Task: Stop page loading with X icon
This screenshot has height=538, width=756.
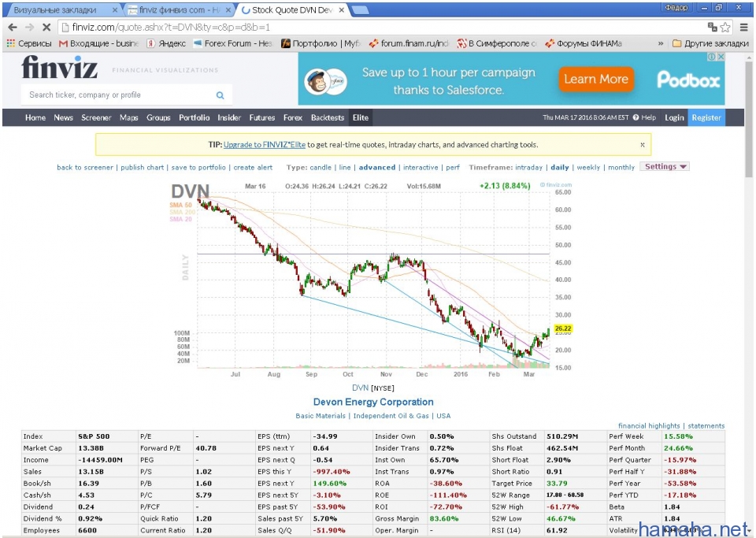Action: [46, 28]
